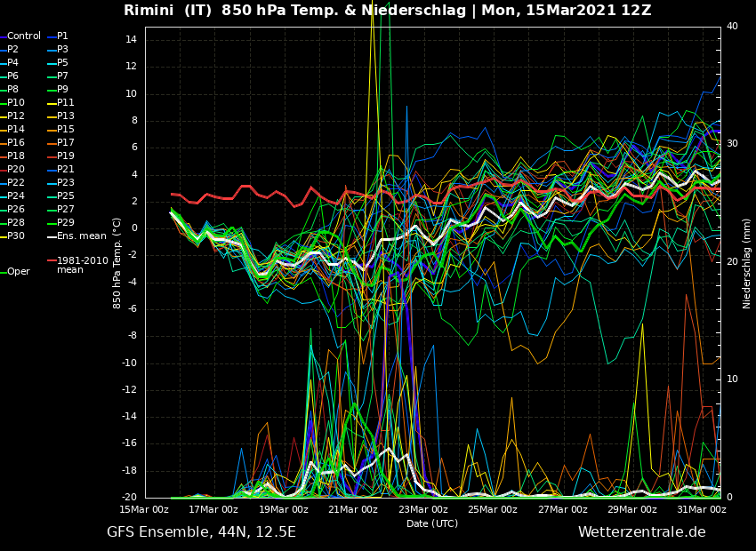Viewport: 756px width, 551px height.
Task: Click the chart title 'Rimini (IT) 850 hPa Temp. & Niederschlag'
Action: pos(295,10)
